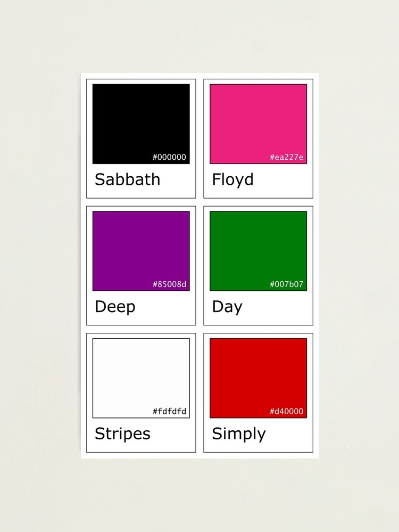399x532 pixels.
Task: Pick the purple Deep color swatch
Action: tap(141, 248)
